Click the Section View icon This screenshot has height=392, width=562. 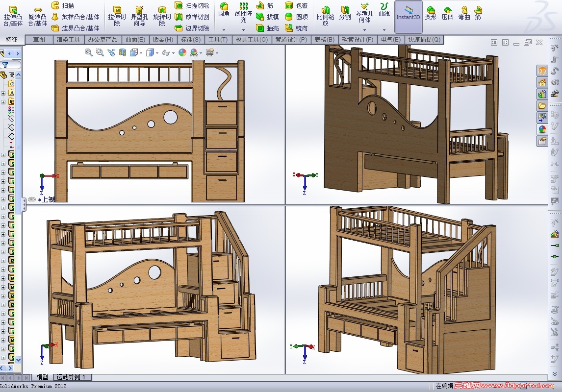[123, 52]
